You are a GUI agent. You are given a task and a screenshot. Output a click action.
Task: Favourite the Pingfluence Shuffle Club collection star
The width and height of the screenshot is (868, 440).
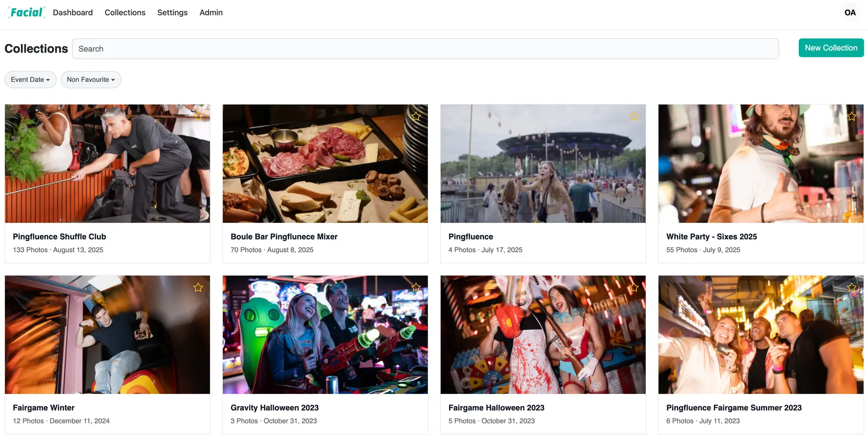click(x=198, y=116)
